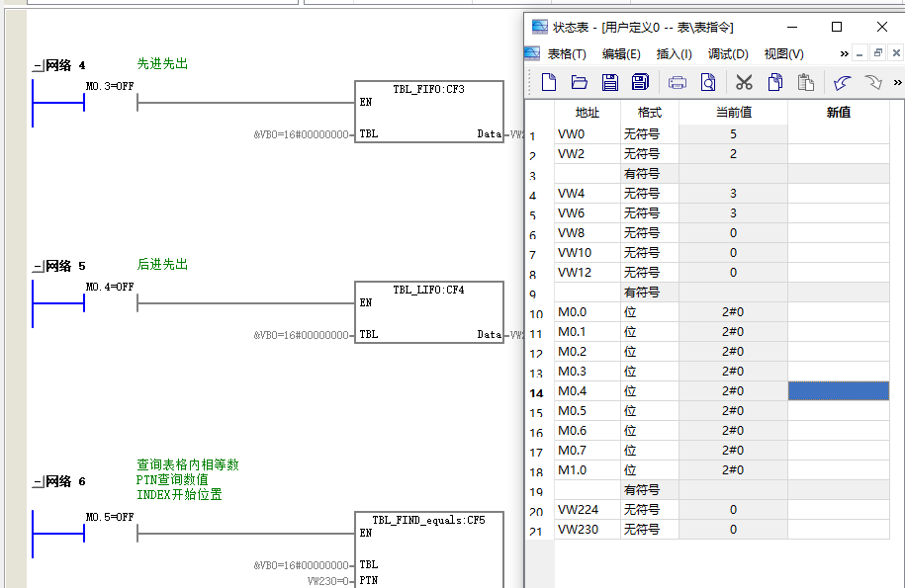Image resolution: width=905 pixels, height=588 pixels.
Task: Click the Redo arrow icon
Action: [x=873, y=82]
